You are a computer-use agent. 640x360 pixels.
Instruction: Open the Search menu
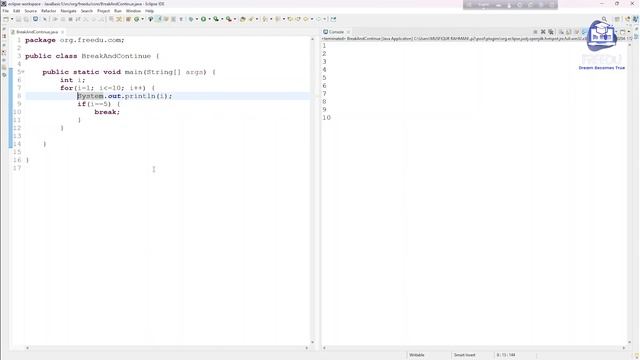(x=87, y=11)
